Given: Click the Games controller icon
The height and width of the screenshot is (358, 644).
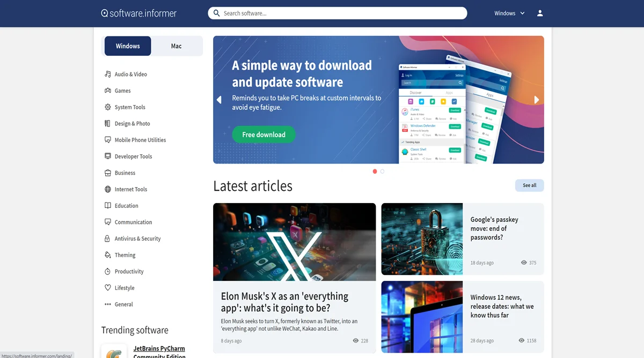Looking at the screenshot, I should (108, 91).
